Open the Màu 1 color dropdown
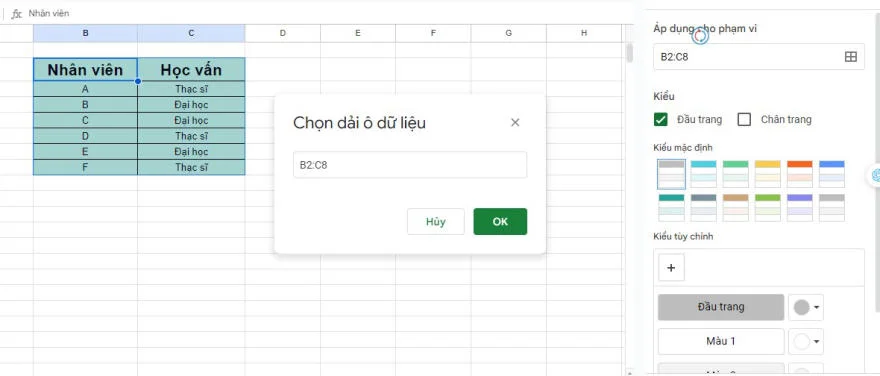The height and width of the screenshot is (376, 880). (806, 341)
